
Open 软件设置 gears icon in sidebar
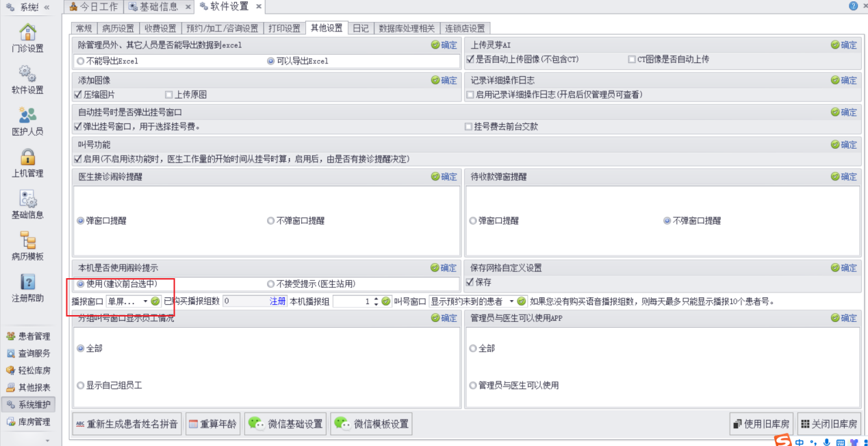point(27,73)
